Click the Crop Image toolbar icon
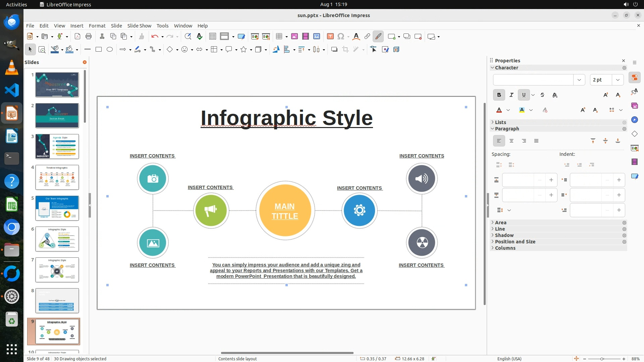The image size is (644, 362). (x=345, y=50)
